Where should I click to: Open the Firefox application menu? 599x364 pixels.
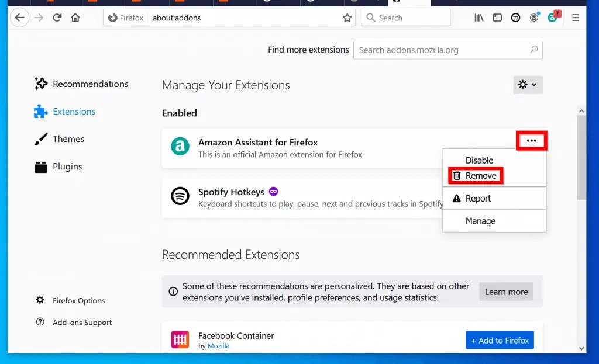coord(576,18)
